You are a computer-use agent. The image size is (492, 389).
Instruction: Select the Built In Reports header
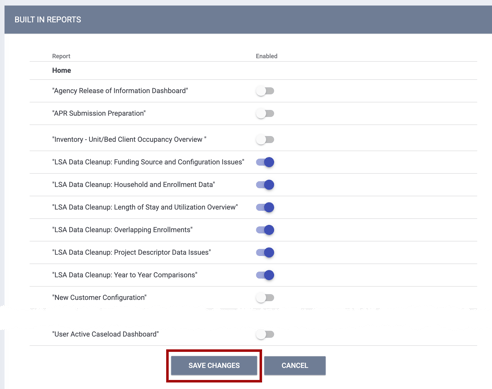48,20
